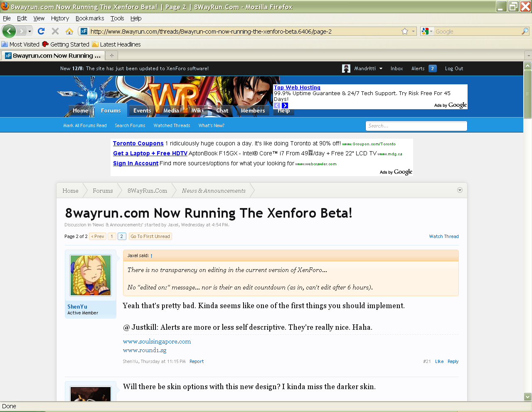The width and height of the screenshot is (532, 412).
Task: Open the Watched Threads link
Action: click(172, 125)
